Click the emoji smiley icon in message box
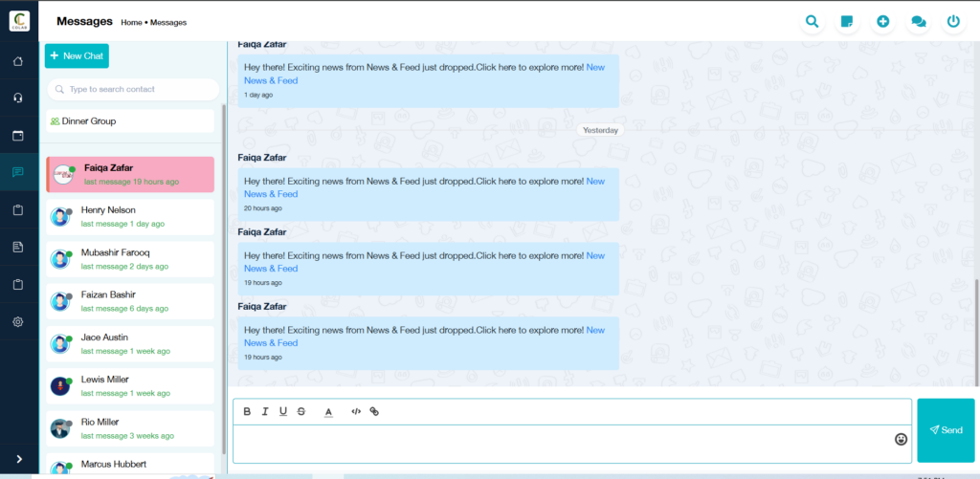 click(901, 439)
